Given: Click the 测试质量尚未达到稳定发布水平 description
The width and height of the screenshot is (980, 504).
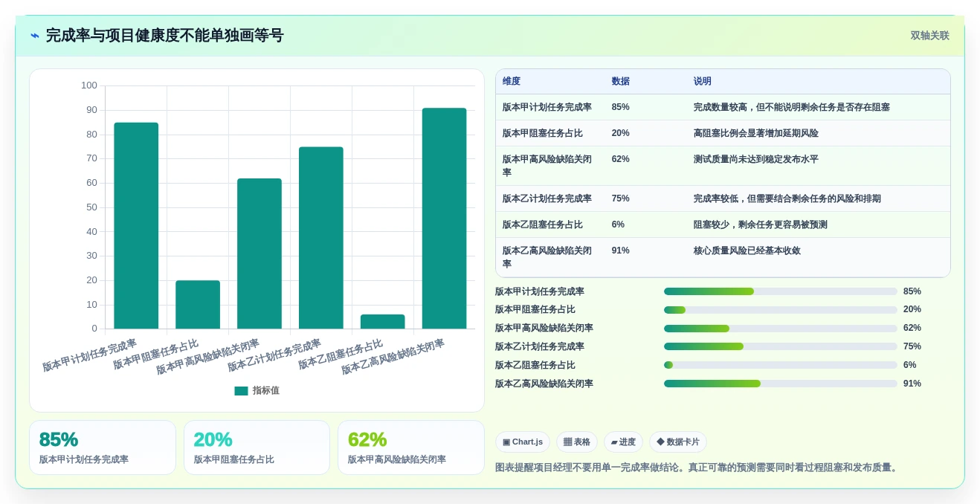Looking at the screenshot, I should [756, 159].
